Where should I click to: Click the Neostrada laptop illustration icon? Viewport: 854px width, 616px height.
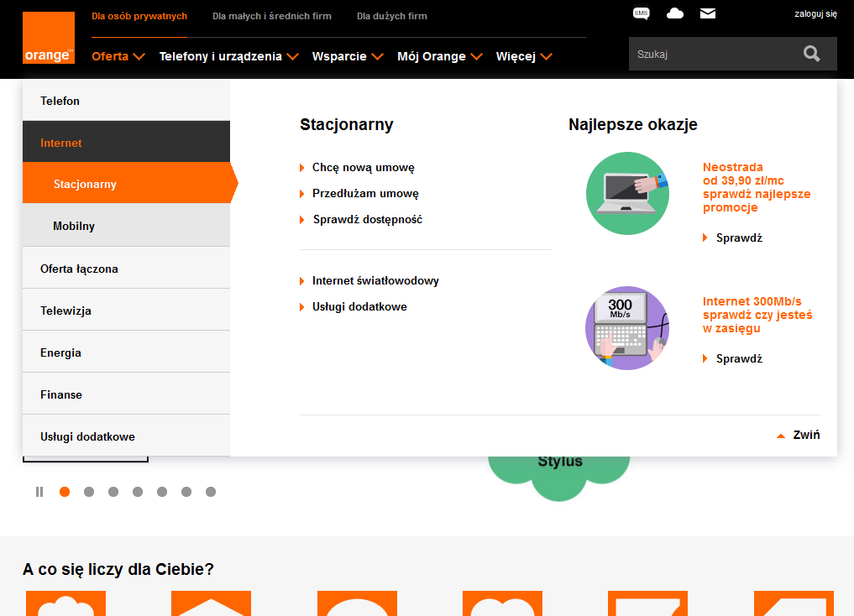click(x=627, y=193)
